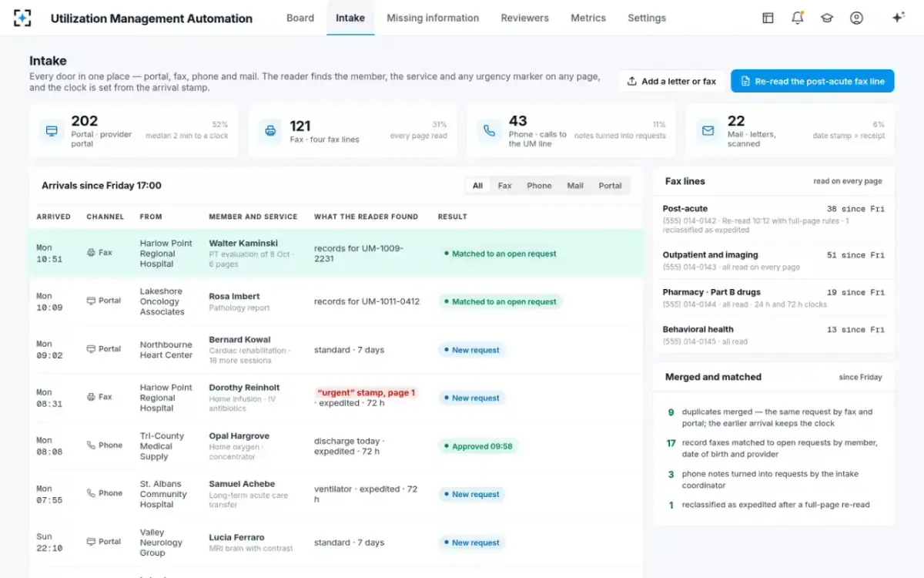Click the "urgent" stamp, page 1 tag

(366, 392)
